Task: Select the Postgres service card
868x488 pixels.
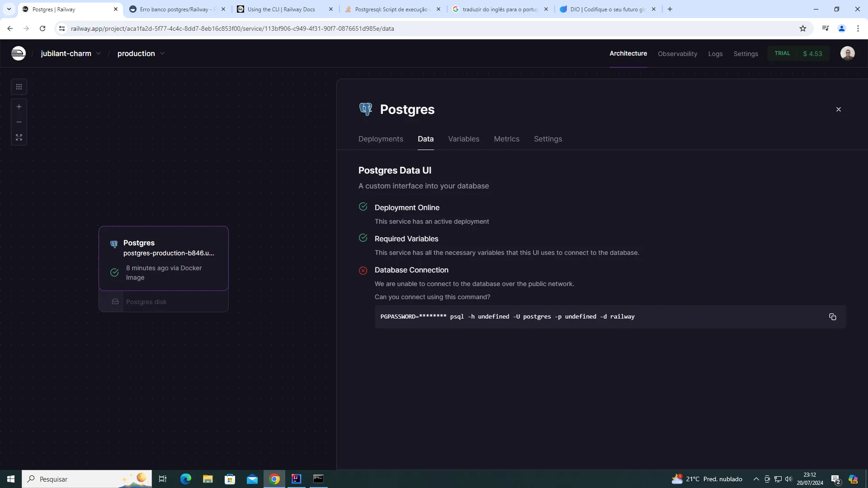Action: tap(164, 258)
